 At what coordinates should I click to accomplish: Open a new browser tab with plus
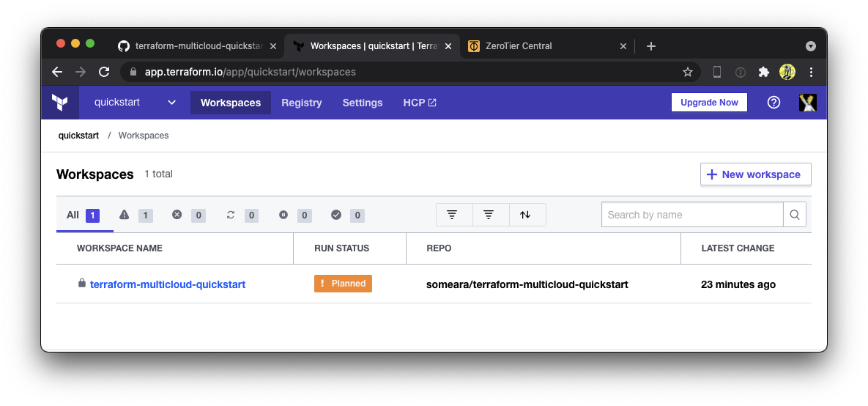(x=651, y=46)
